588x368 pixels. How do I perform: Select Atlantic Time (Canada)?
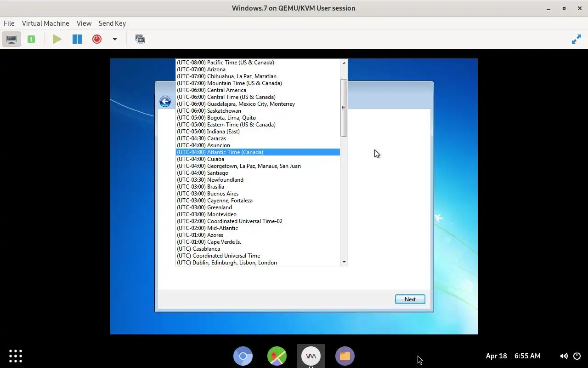tap(258, 152)
